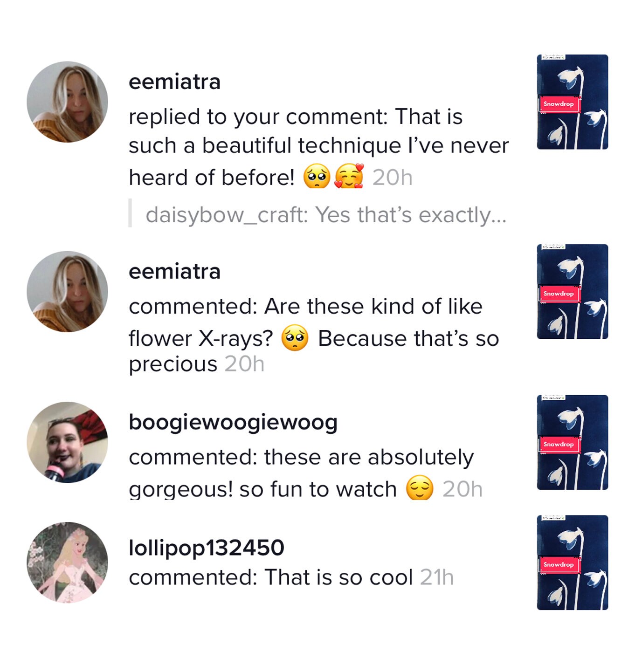The image size is (635, 672).
Task: Open Snowdrop thumbnail beside lollipop132450's comment
Action: point(572,562)
